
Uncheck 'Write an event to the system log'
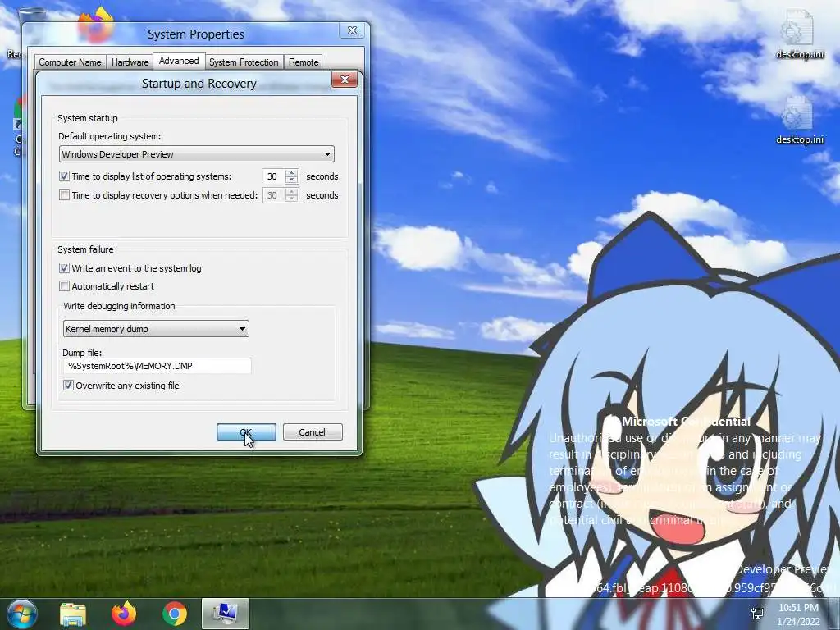(x=64, y=268)
